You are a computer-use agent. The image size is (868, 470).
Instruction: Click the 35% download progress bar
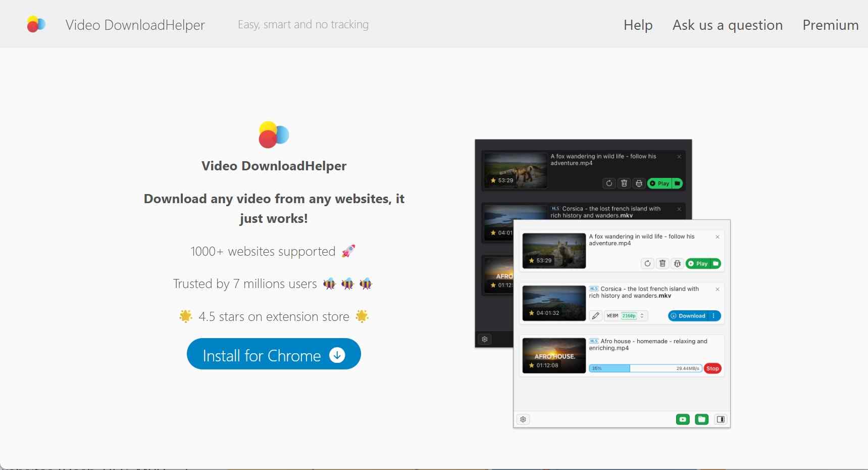tap(645, 368)
